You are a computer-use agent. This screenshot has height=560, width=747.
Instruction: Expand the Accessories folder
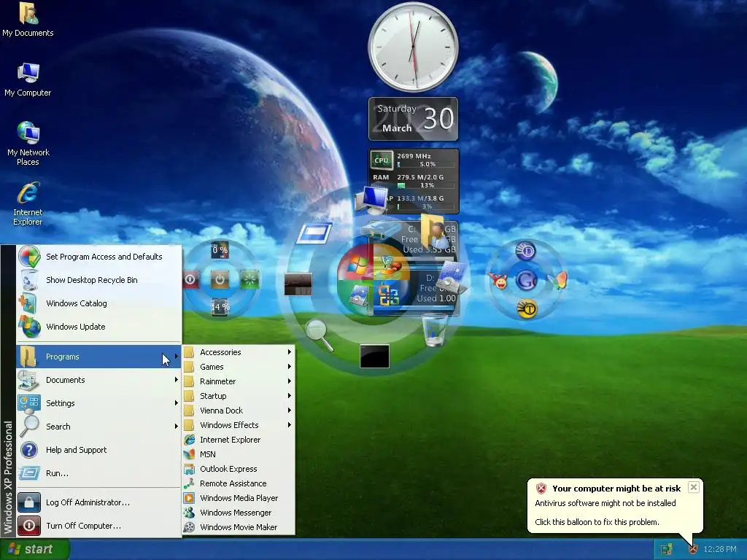(x=239, y=352)
